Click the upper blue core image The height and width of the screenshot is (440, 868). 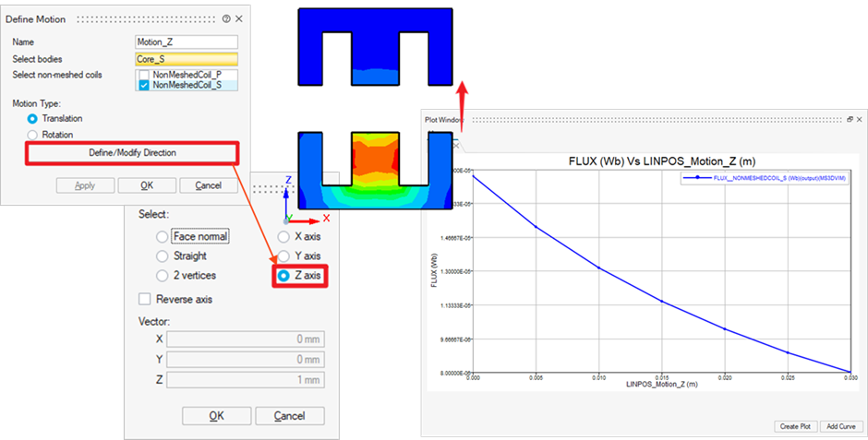375,47
